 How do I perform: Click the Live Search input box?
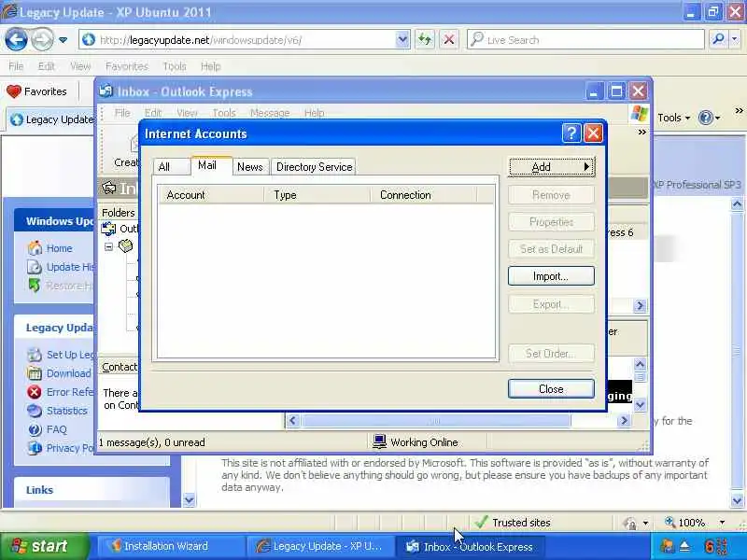pyautogui.click(x=585, y=40)
